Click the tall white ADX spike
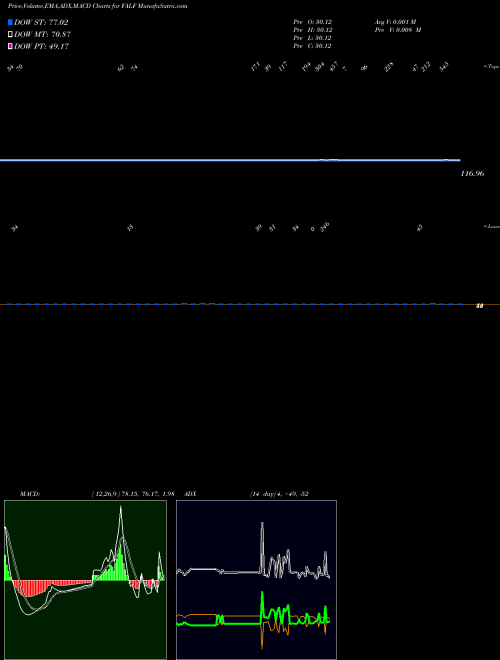The image size is (500, 660). click(262, 547)
